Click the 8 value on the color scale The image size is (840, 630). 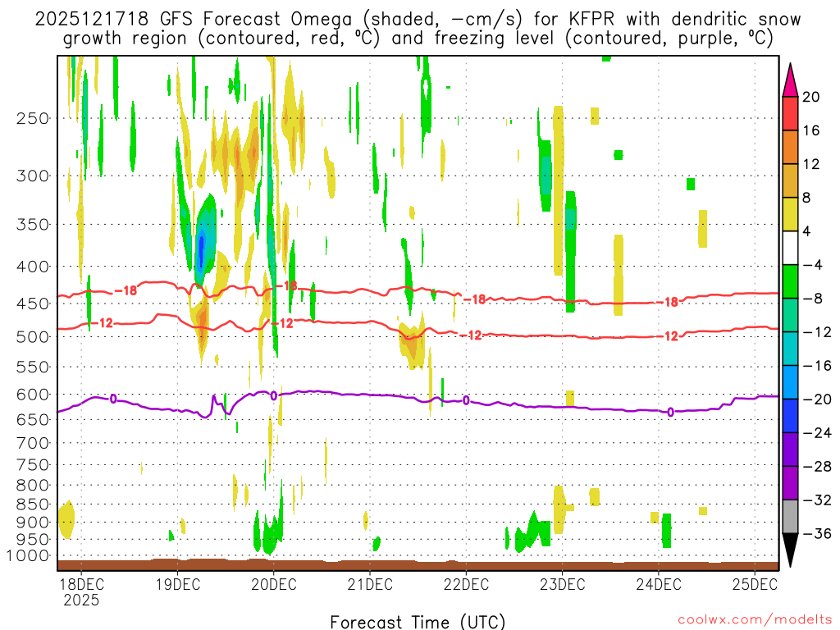pos(807,198)
